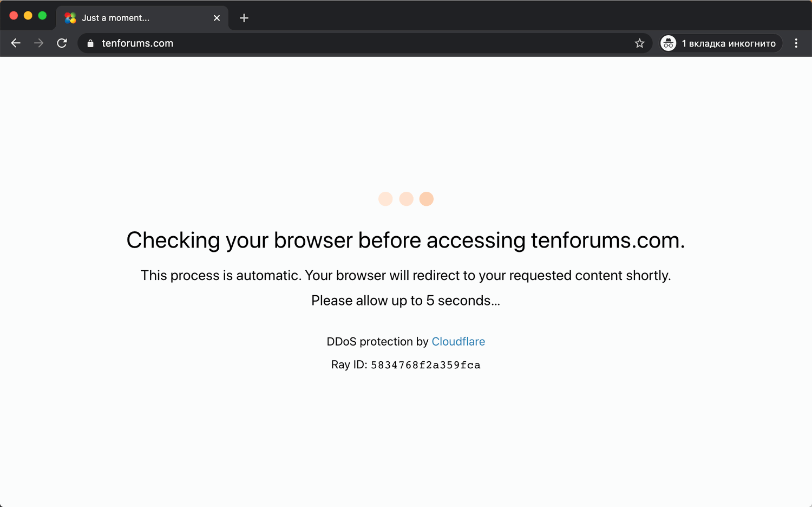Open the Cloudflare link
The height and width of the screenshot is (507, 812).
pyautogui.click(x=458, y=341)
